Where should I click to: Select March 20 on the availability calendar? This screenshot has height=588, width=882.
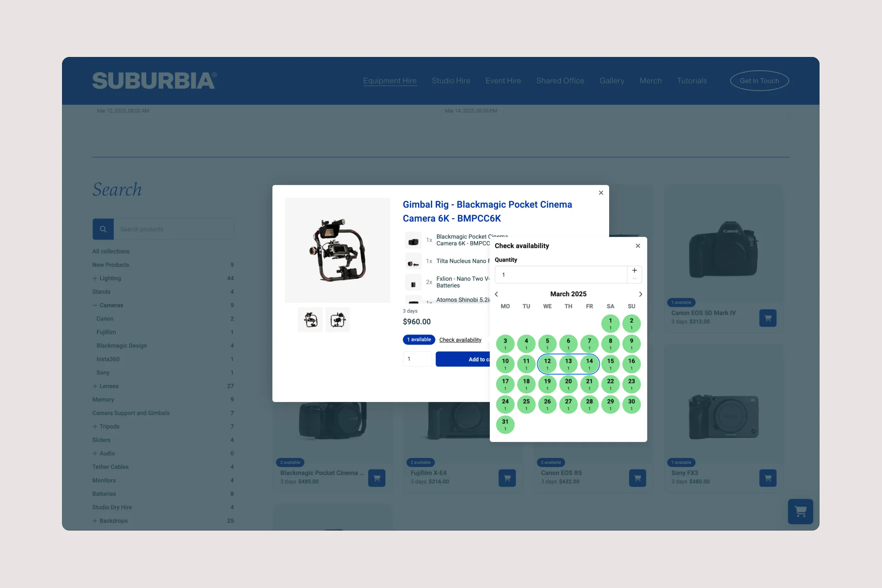pos(568,383)
